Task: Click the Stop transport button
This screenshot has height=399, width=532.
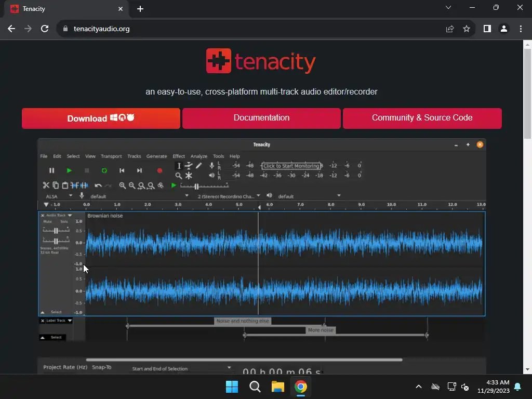Action: click(x=87, y=170)
